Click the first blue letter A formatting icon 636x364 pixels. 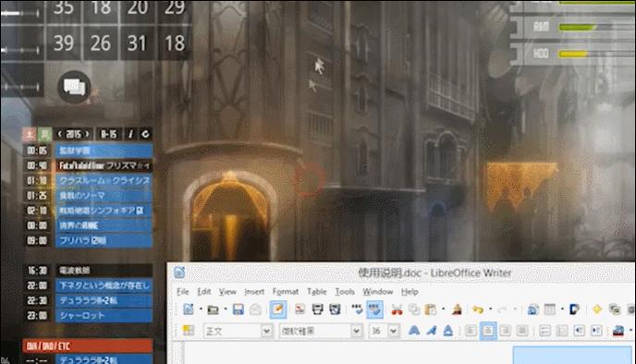414,331
